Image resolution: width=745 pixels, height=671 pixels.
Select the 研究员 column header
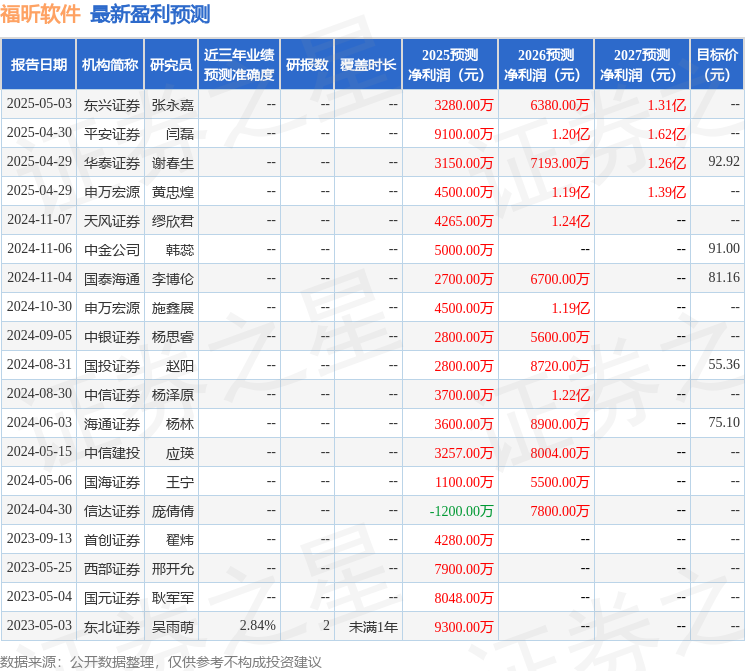coord(171,65)
